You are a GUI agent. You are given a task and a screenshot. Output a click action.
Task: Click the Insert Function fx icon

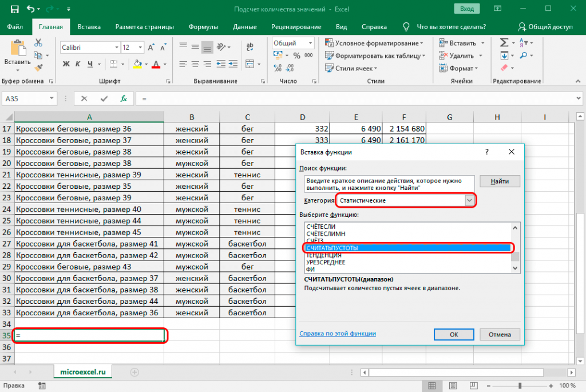(123, 98)
